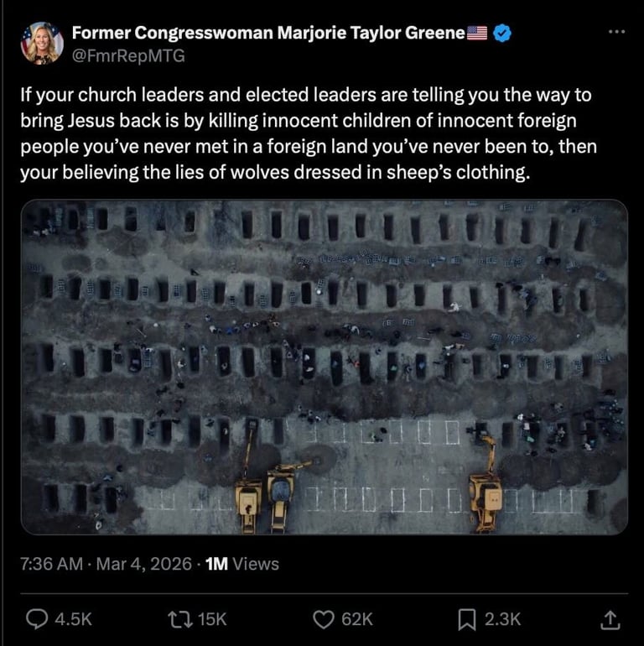Open Marjorie Taylor Greene's profile avatar

[x=42, y=43]
